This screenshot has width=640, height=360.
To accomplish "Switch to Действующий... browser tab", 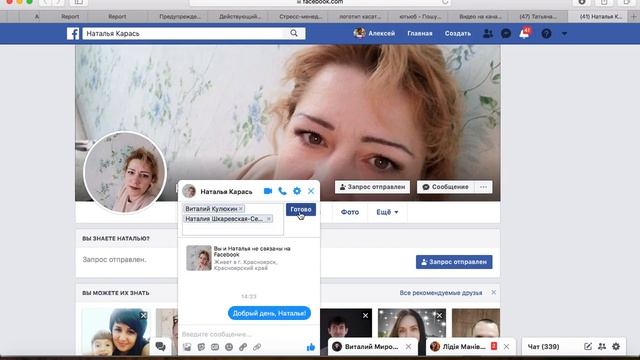I will pyautogui.click(x=240, y=17).
